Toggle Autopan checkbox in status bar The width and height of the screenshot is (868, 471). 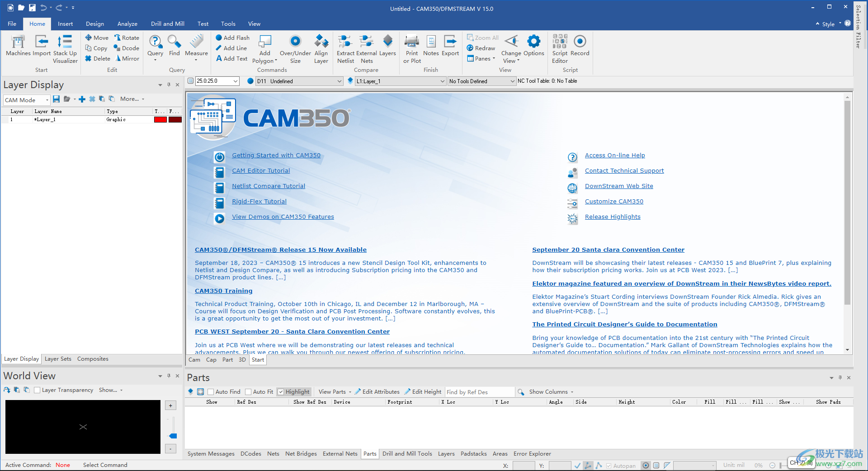pos(609,466)
